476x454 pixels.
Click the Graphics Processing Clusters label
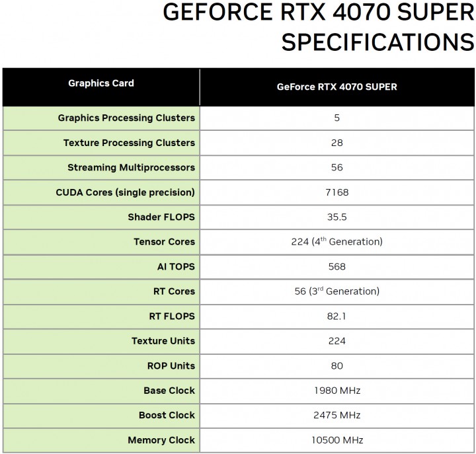tap(126, 118)
